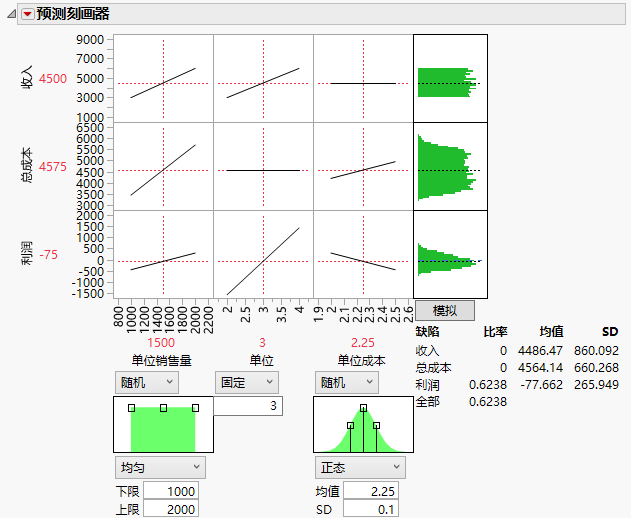Open the 随机 dropdown under 单位销售量
Screen dimensions: 631x518
click(x=147, y=382)
